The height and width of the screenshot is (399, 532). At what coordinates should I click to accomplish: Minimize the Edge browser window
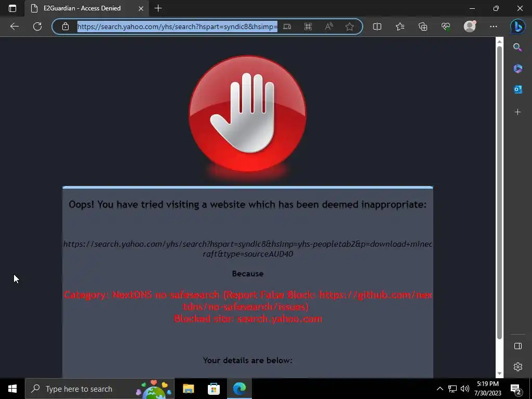point(472,8)
